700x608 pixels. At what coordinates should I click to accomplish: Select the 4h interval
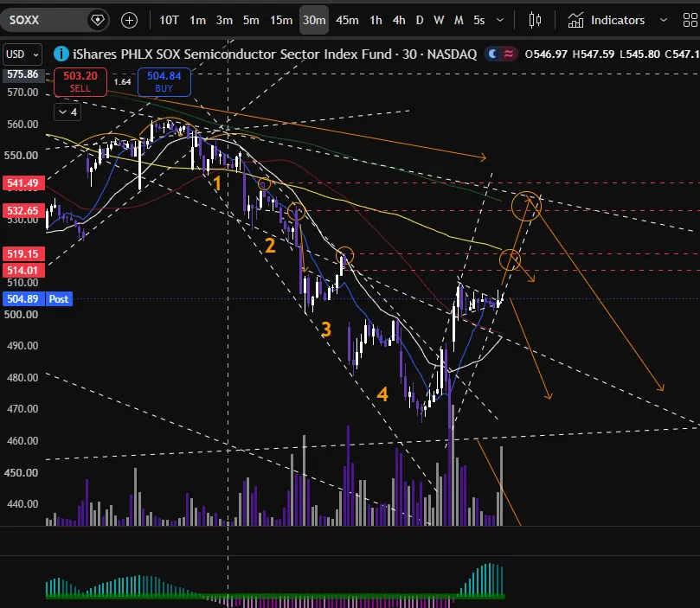pos(399,20)
